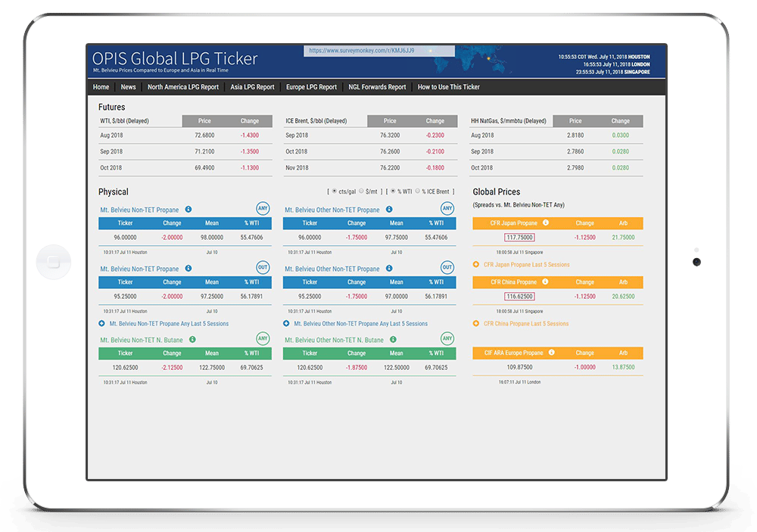The height and width of the screenshot is (532, 757).
Task: Click info icon beside Mt. Belvieu Non-TET Propane ANY
Action: pyautogui.click(x=188, y=209)
